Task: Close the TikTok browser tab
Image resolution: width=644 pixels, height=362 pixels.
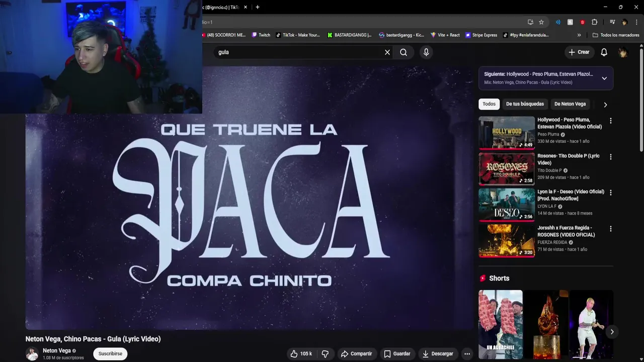Action: tap(246, 7)
